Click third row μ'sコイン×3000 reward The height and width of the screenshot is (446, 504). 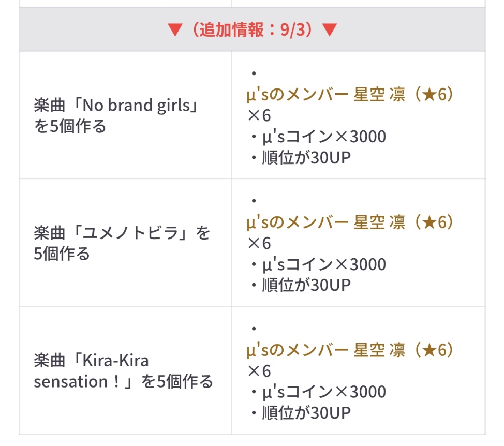(x=324, y=392)
